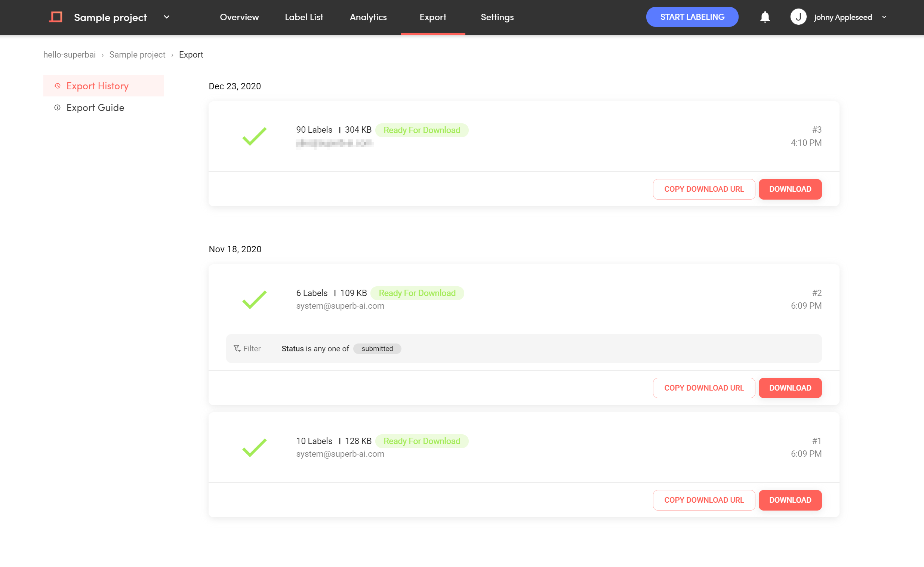Copy download URL for export #3
The width and height of the screenshot is (924, 567).
tap(704, 189)
